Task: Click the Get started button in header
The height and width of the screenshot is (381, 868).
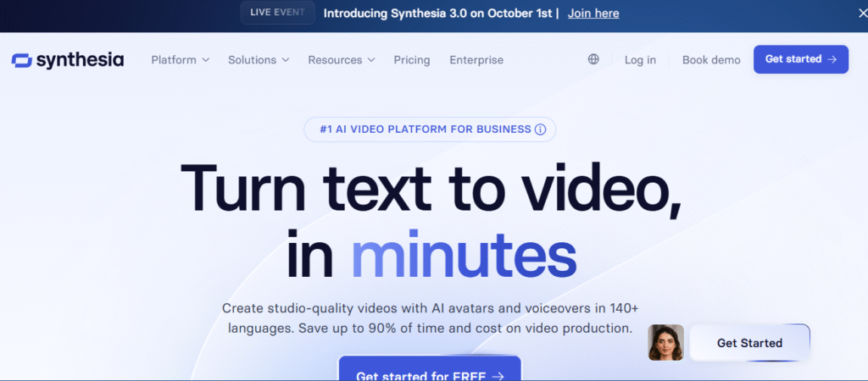Action: click(801, 59)
